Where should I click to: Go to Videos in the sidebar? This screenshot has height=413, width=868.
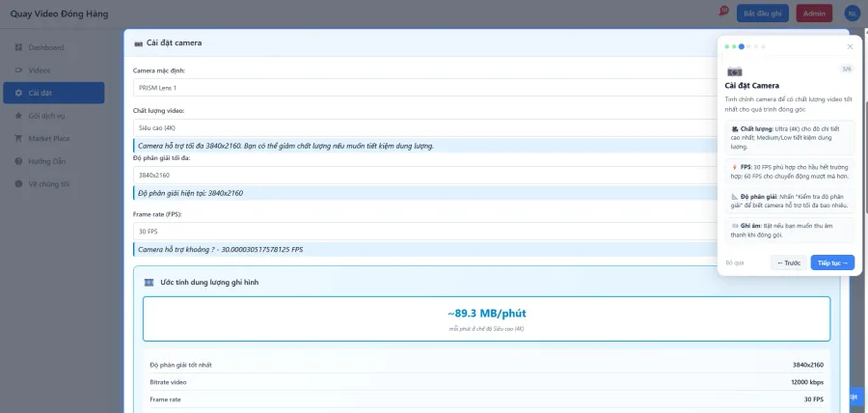point(54,70)
